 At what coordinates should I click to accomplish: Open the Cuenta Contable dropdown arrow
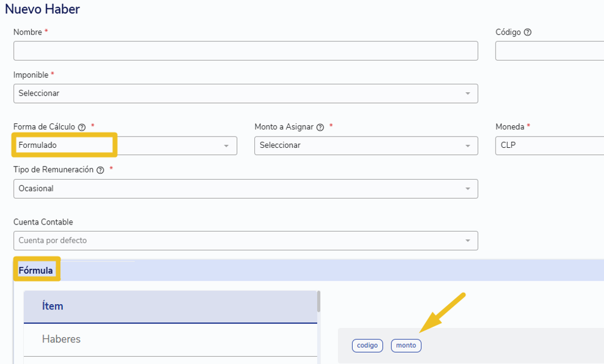(468, 241)
